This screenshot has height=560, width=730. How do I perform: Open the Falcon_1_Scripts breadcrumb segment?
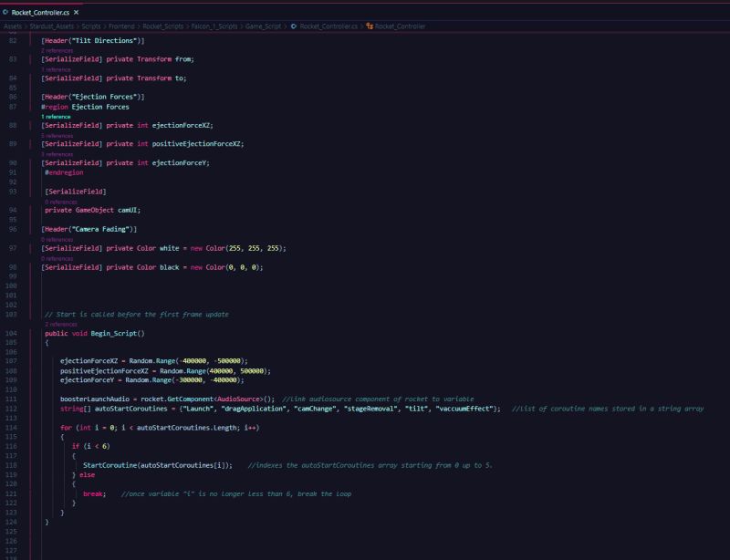click(214, 26)
